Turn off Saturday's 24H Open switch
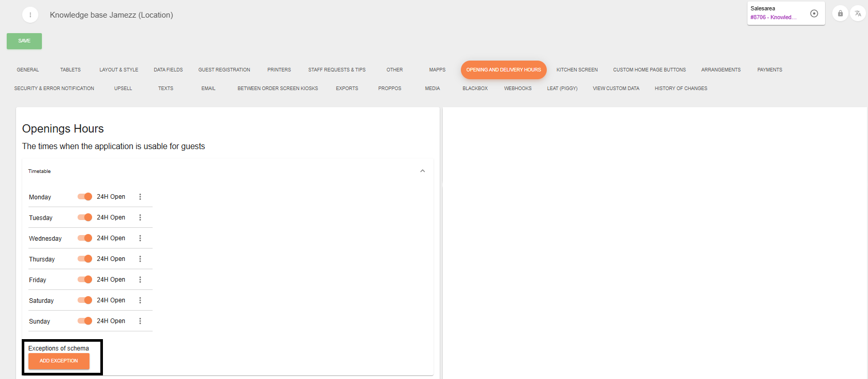The image size is (868, 379). 85,300
